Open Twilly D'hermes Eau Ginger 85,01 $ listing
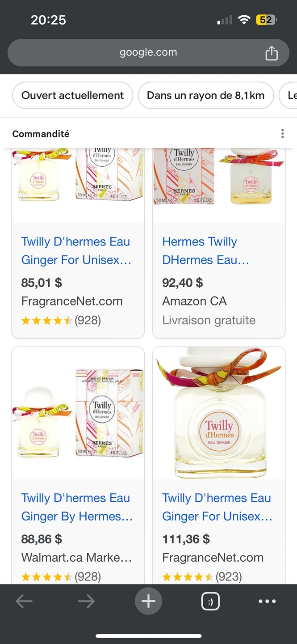Image resolution: width=297 pixels, height=644 pixels. [76, 250]
